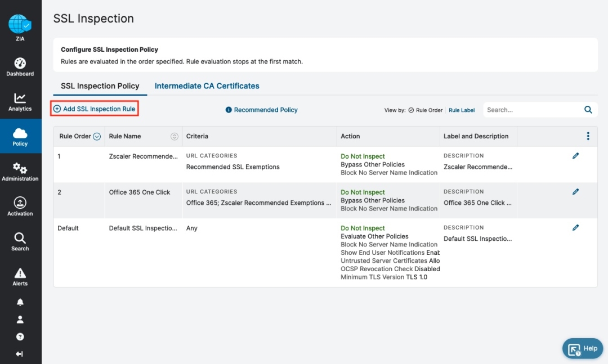Open the Recommended Policy link
Image resolution: width=608 pixels, height=364 pixels.
262,110
